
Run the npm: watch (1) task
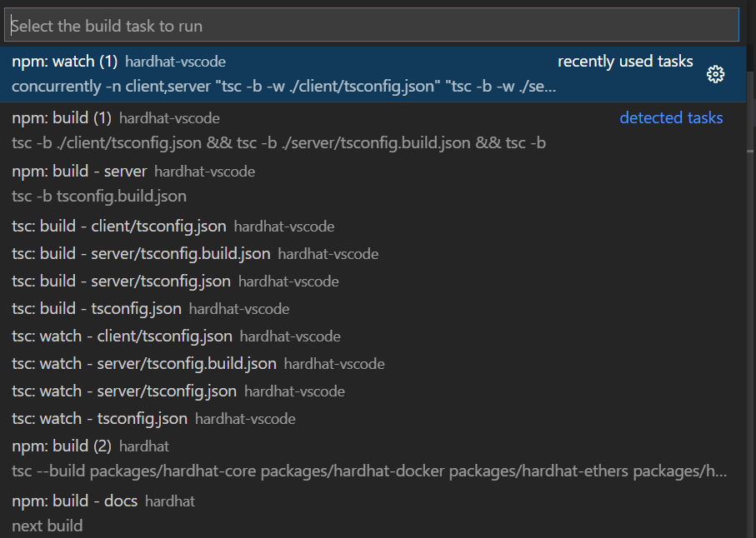tap(373, 74)
